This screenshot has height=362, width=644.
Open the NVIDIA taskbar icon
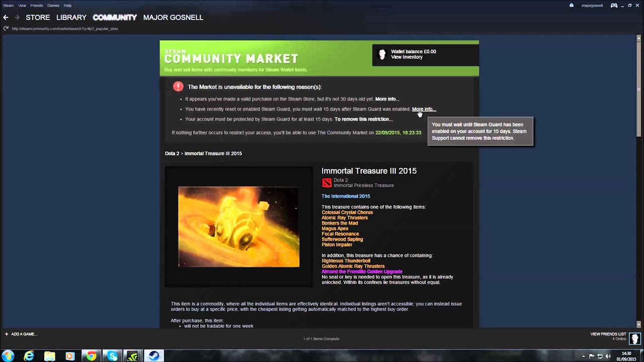[x=132, y=356]
